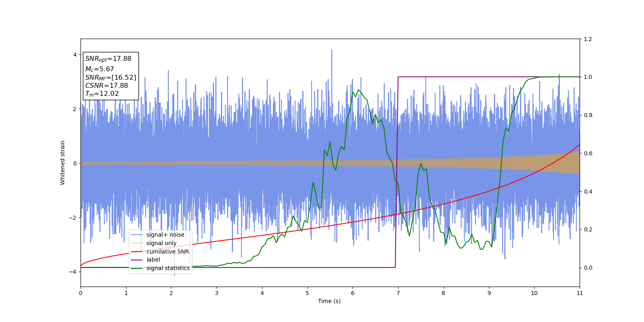The image size is (644, 322).
Task: Click the right y-axis tick label 1.2
Action: [588, 39]
